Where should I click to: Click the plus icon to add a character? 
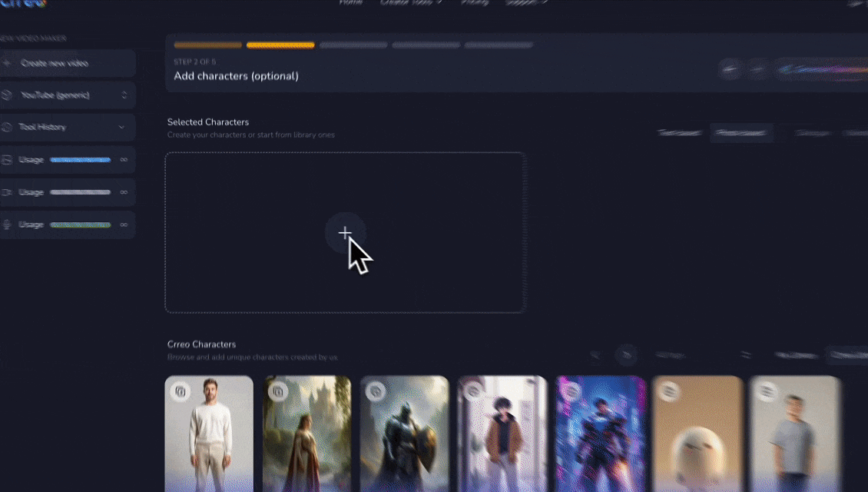[x=345, y=232]
